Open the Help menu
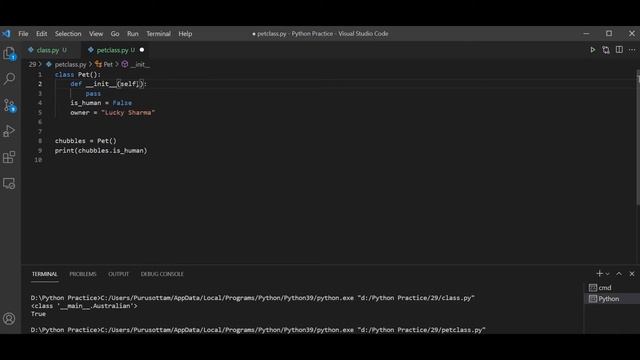The width and height of the screenshot is (640, 360). (185, 34)
